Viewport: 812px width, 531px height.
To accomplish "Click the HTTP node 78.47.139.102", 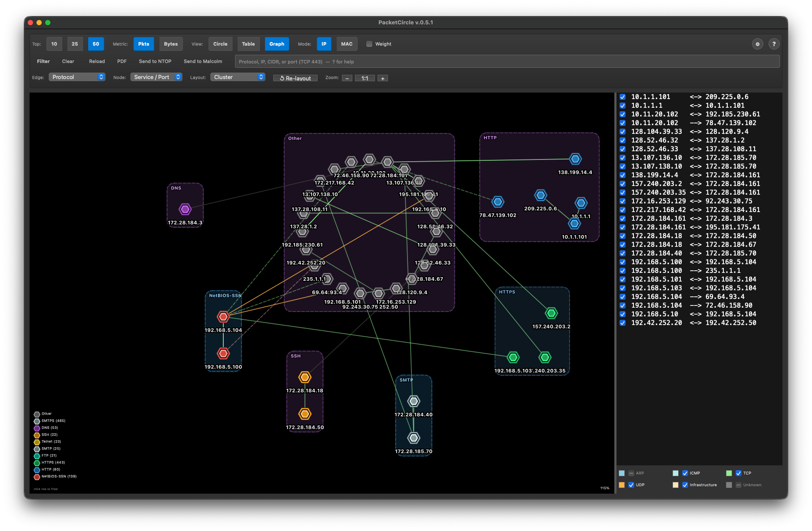I will [498, 202].
